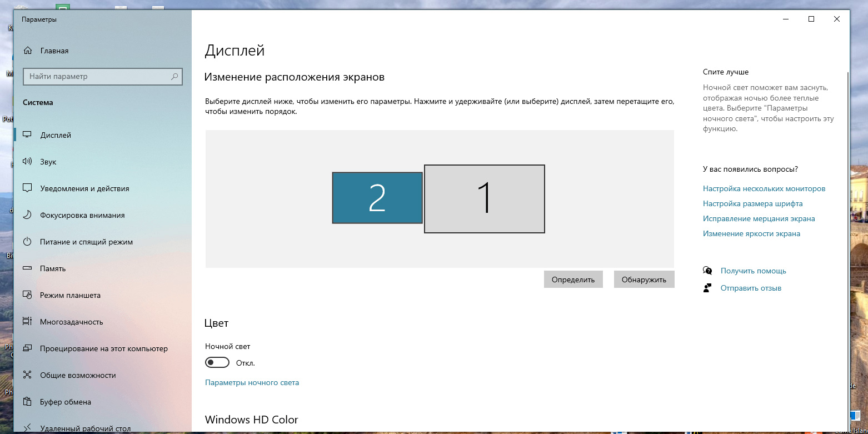Click the Общие возможности icon
Viewport: 868px width, 434px height.
tap(27, 375)
